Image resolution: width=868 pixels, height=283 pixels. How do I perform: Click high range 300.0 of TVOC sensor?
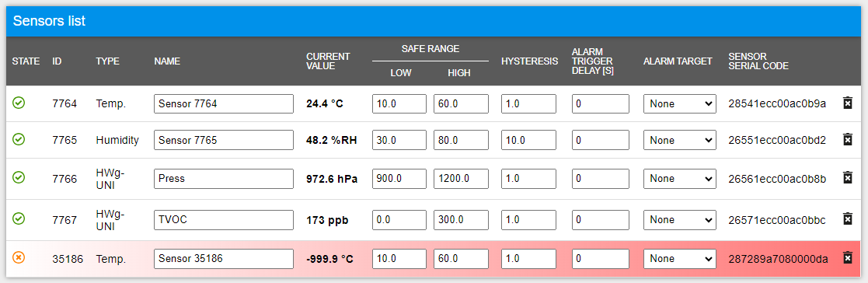click(x=461, y=220)
